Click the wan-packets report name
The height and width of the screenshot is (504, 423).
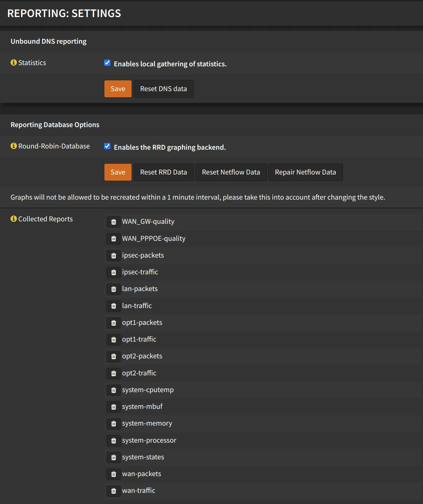click(142, 474)
